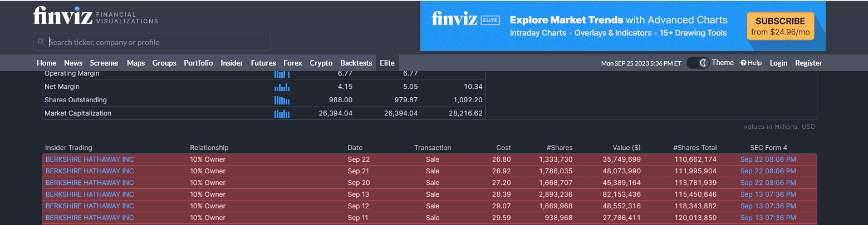Open the Market Capitalization sparkline chart
The image size is (868, 225).
(282, 113)
